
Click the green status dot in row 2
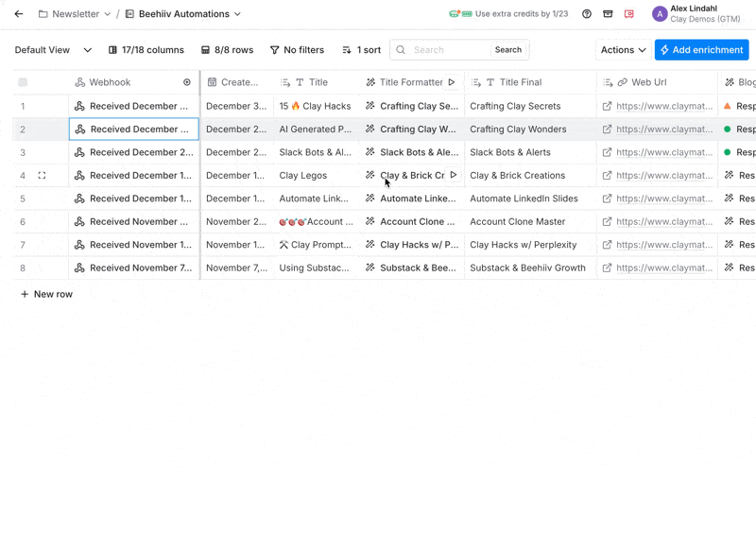[728, 130]
